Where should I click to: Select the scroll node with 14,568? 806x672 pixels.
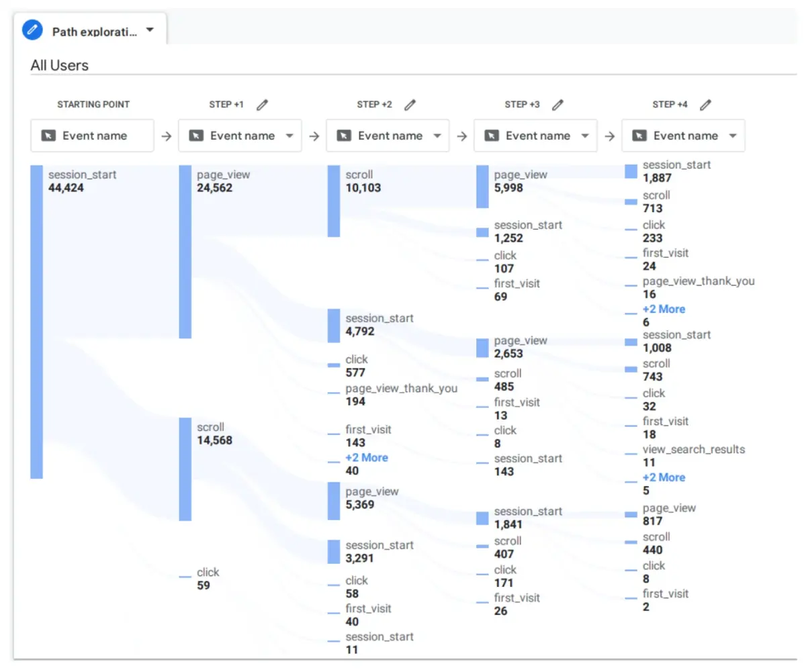click(185, 469)
